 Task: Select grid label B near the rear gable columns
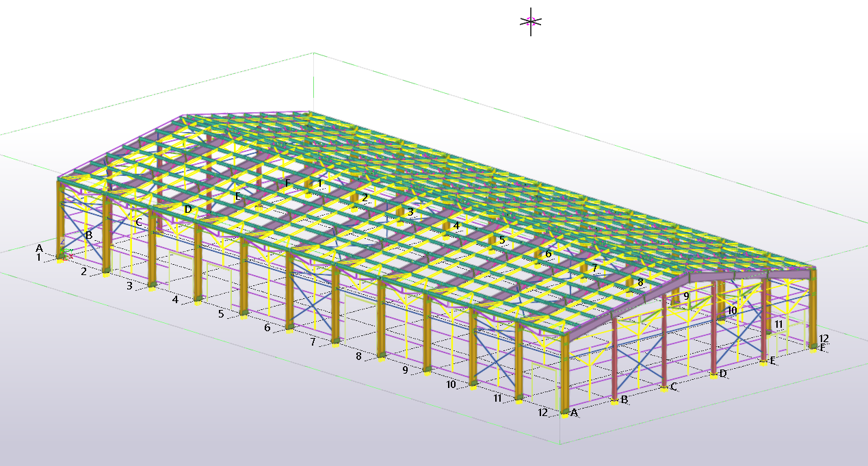(89, 235)
